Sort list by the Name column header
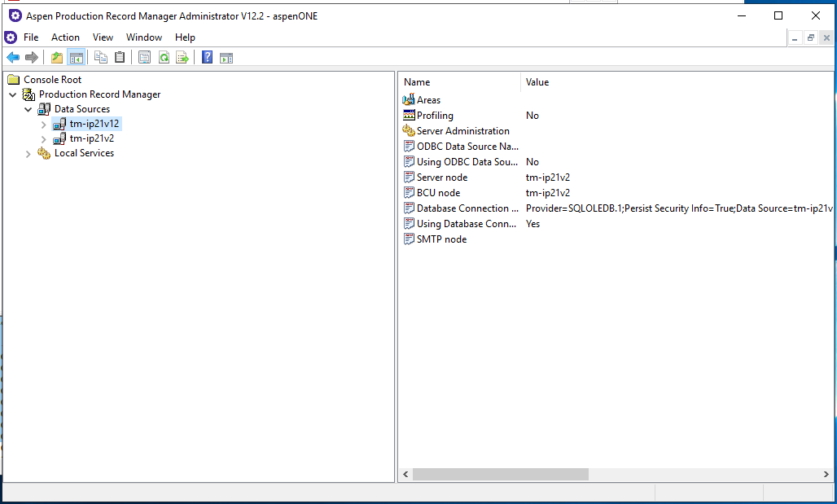837x504 pixels. [x=459, y=82]
